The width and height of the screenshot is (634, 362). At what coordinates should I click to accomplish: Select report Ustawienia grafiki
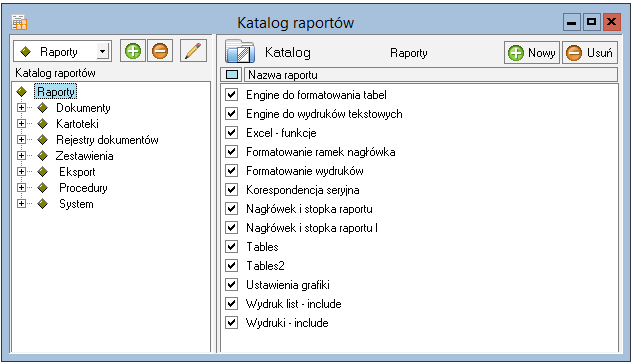point(288,285)
